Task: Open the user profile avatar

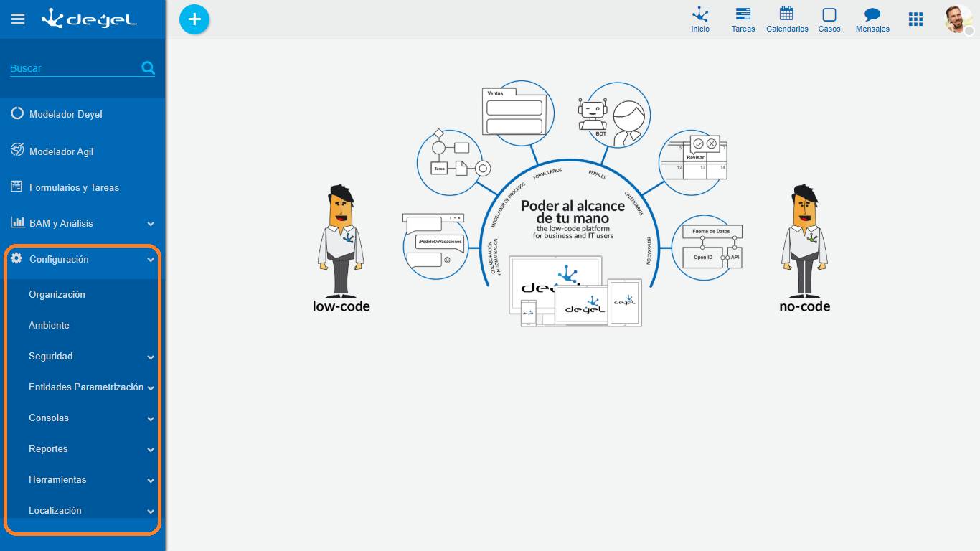Action: point(958,19)
